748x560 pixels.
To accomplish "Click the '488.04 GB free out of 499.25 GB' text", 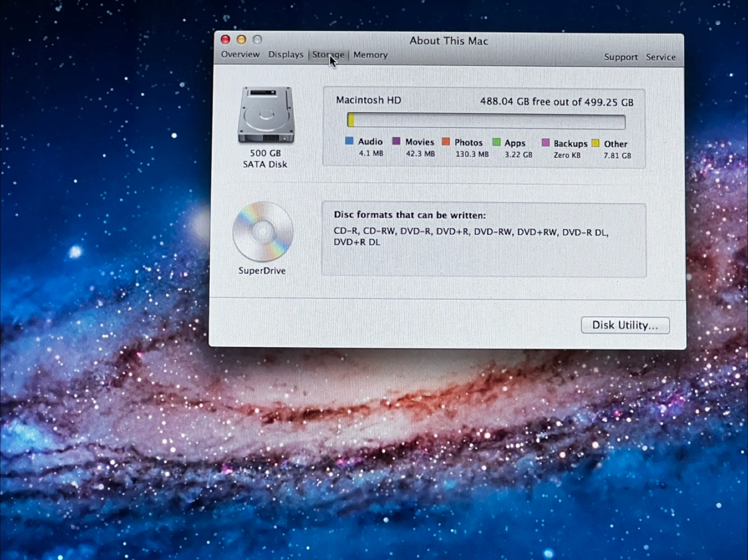I will tap(556, 102).
